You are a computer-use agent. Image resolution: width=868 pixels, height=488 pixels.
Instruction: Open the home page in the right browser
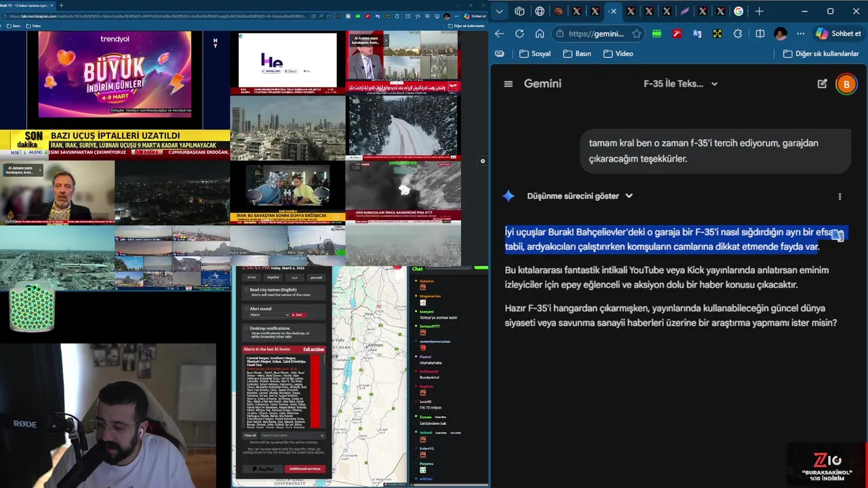[540, 33]
